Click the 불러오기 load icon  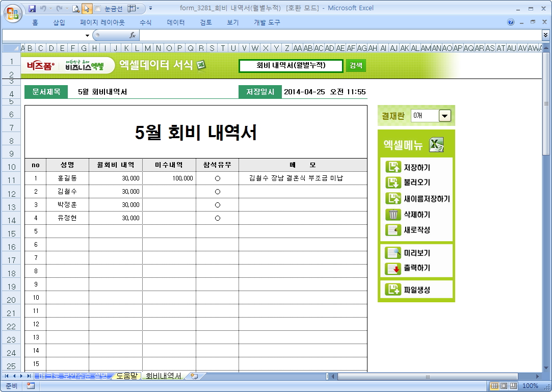pos(393,182)
